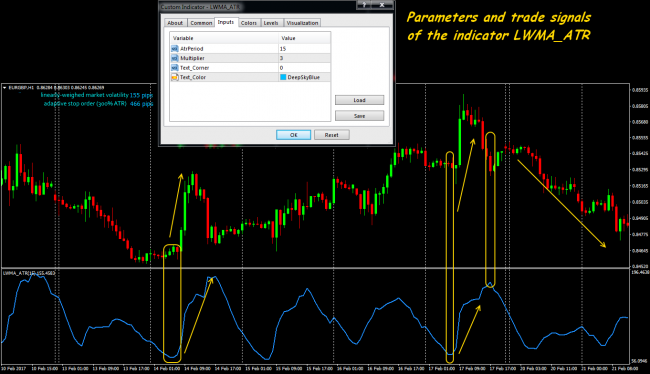Image resolution: width=650 pixels, height=374 pixels.
Task: Open the DeepSkyBlue color swatch
Action: [283, 77]
